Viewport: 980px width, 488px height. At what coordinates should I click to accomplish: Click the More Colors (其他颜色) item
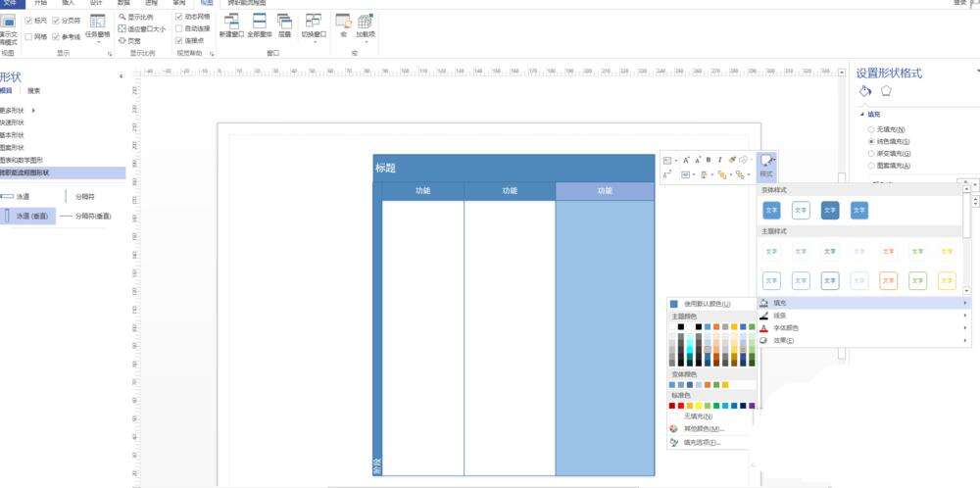pyautogui.click(x=704, y=428)
